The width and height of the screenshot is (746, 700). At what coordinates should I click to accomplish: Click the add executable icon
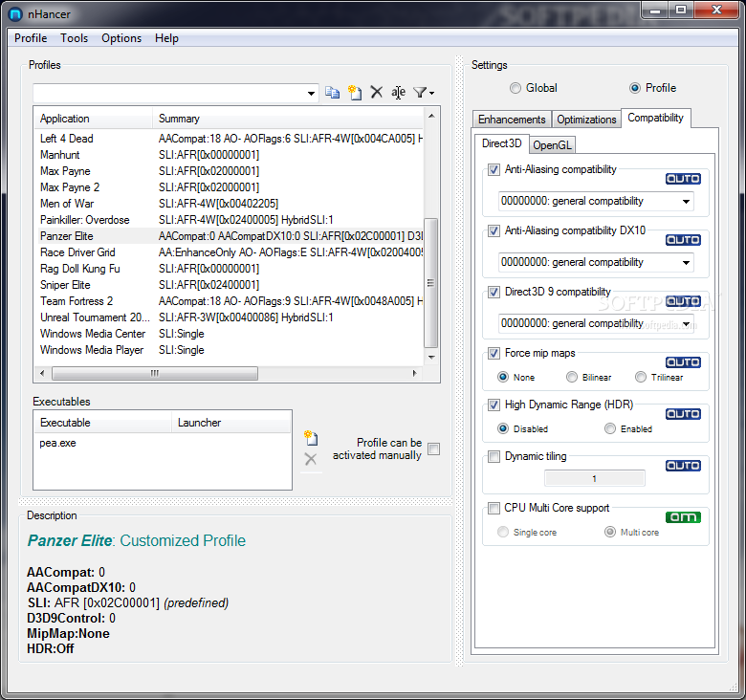pyautogui.click(x=311, y=438)
